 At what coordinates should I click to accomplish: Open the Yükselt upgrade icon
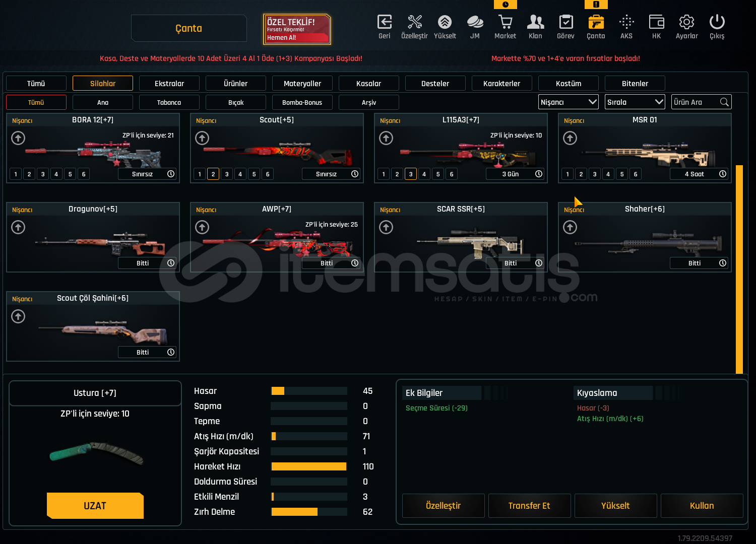pos(445,23)
